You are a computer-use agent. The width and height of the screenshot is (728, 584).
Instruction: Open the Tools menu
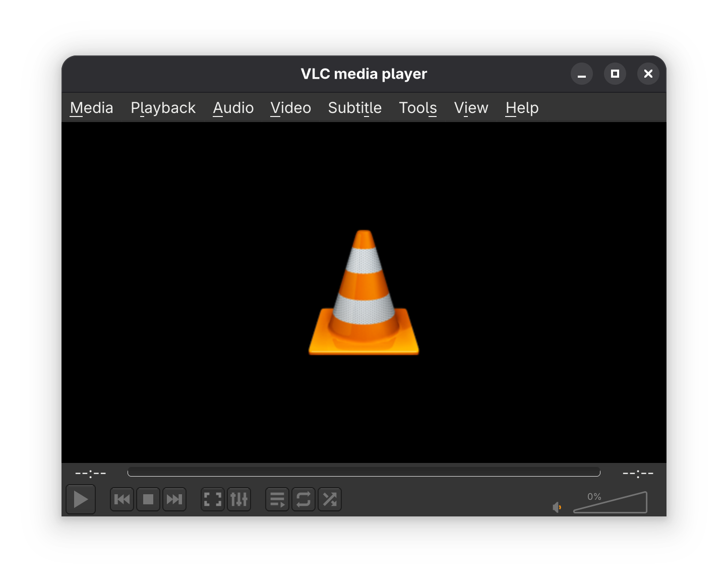point(418,108)
